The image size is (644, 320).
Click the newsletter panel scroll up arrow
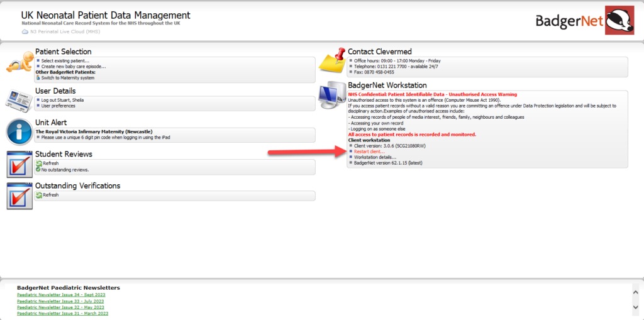coord(635,291)
